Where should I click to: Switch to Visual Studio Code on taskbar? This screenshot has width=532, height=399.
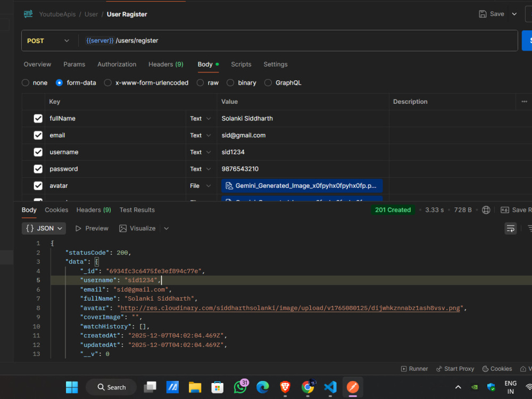(x=330, y=387)
